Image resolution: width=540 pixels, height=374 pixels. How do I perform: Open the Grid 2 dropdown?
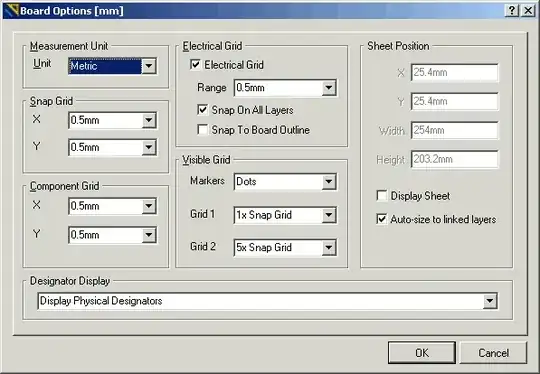click(x=329, y=247)
